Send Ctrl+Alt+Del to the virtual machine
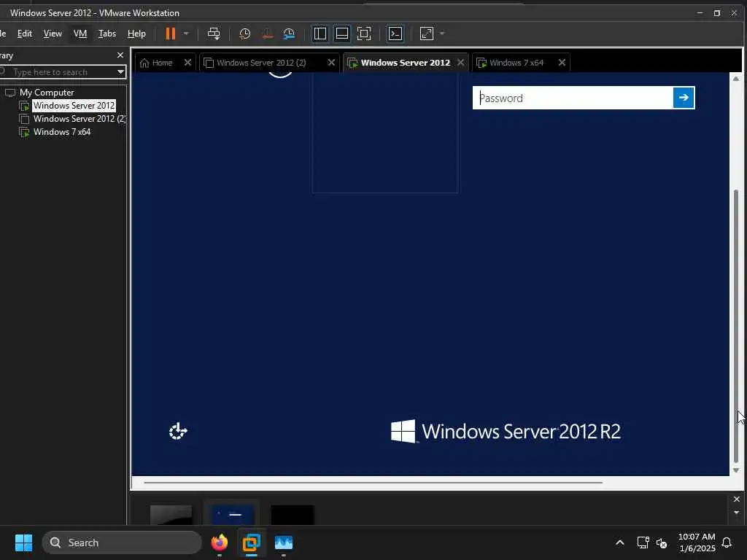The image size is (747, 560). pos(214,34)
